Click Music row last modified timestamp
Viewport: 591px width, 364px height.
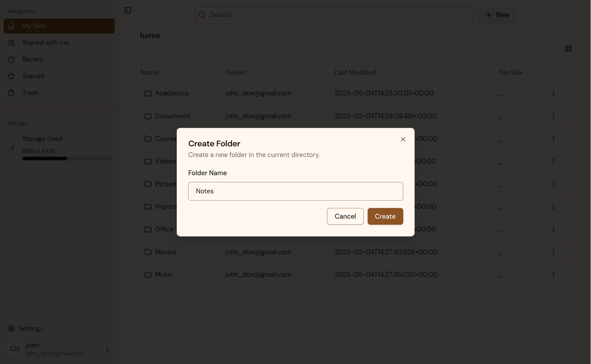point(386,275)
